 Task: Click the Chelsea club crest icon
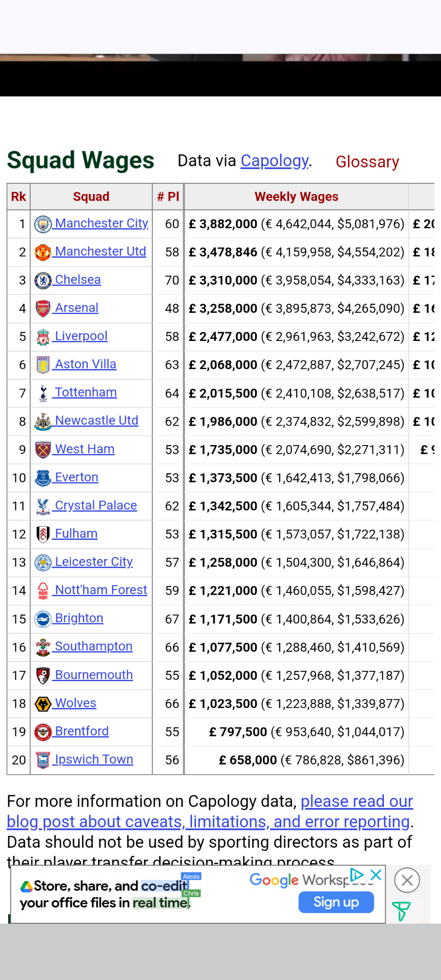[x=43, y=280]
